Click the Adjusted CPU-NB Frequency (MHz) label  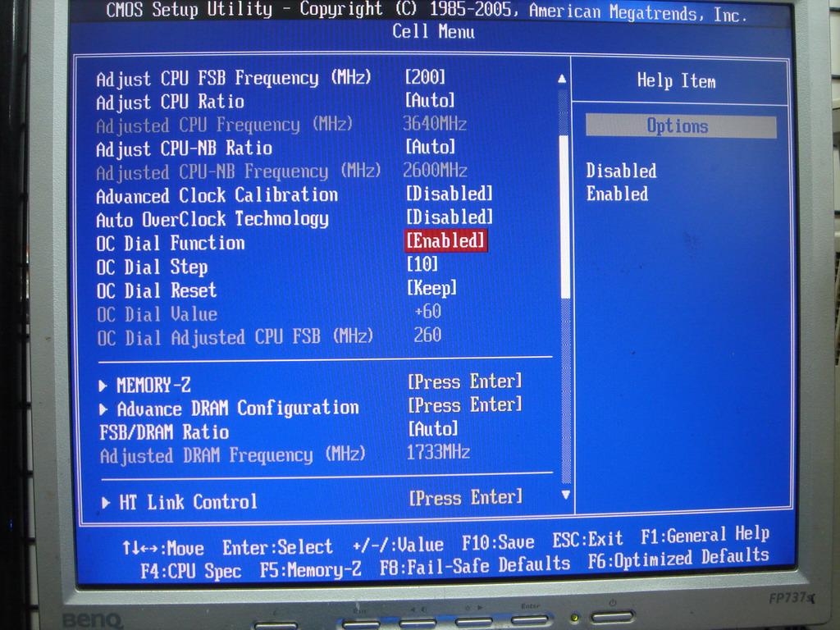(239, 172)
